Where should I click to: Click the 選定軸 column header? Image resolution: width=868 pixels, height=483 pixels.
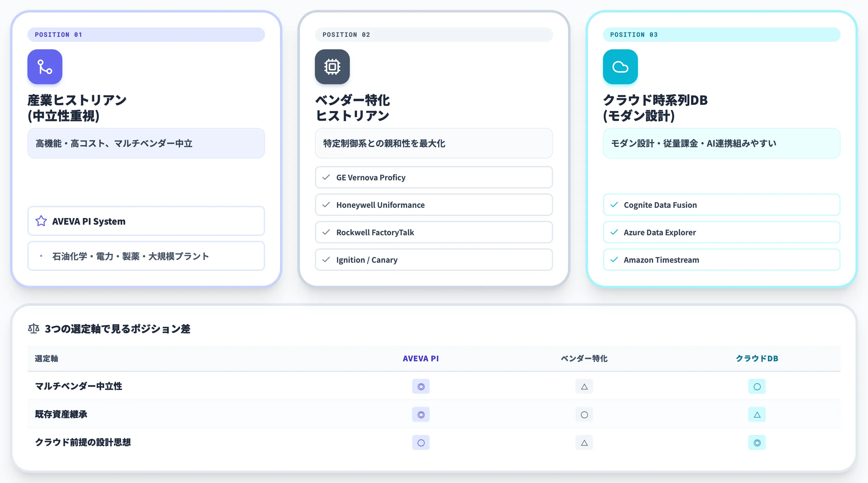pos(46,358)
